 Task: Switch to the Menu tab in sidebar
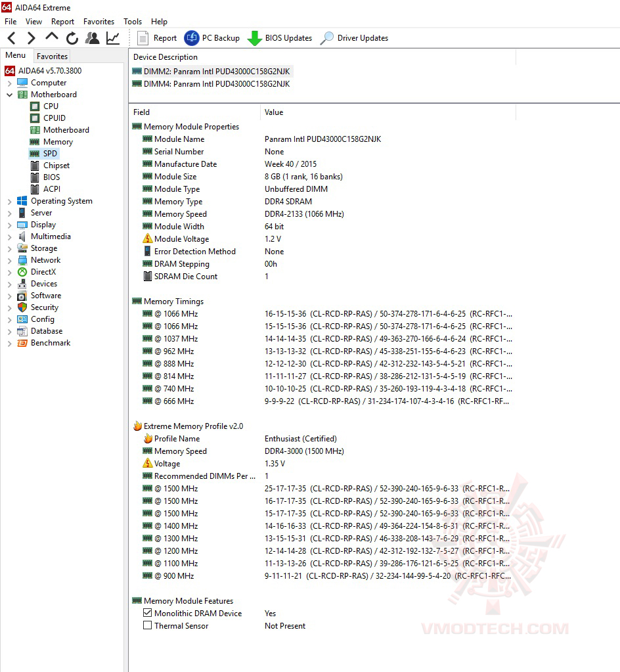[x=15, y=55]
